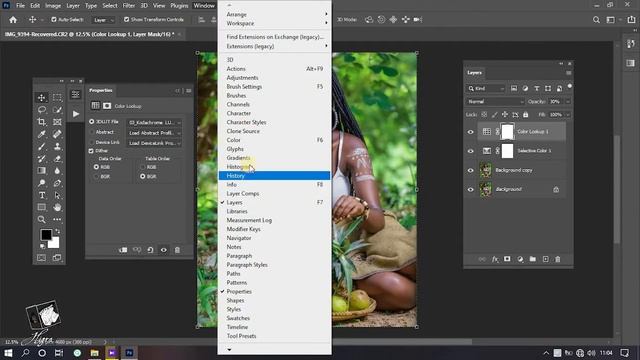
Task: Create new adjustment layer icon
Action: (x=520, y=259)
